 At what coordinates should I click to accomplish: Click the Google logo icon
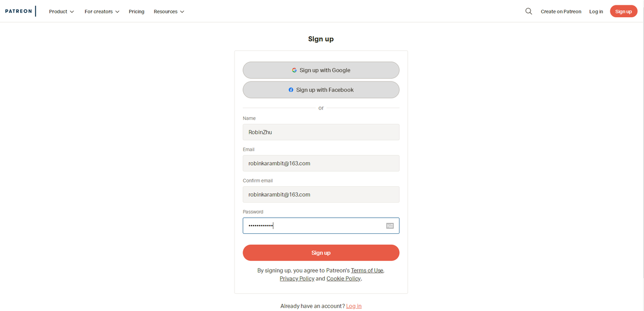(294, 70)
